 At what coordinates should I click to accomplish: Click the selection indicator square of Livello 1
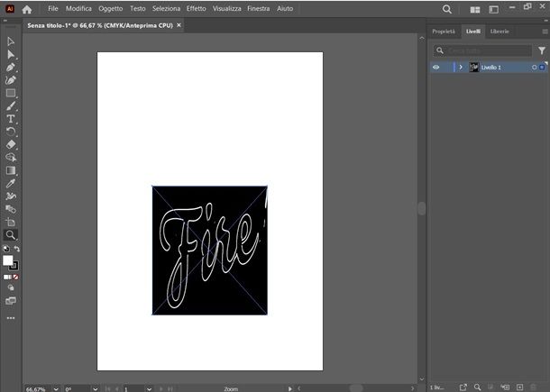(542, 68)
